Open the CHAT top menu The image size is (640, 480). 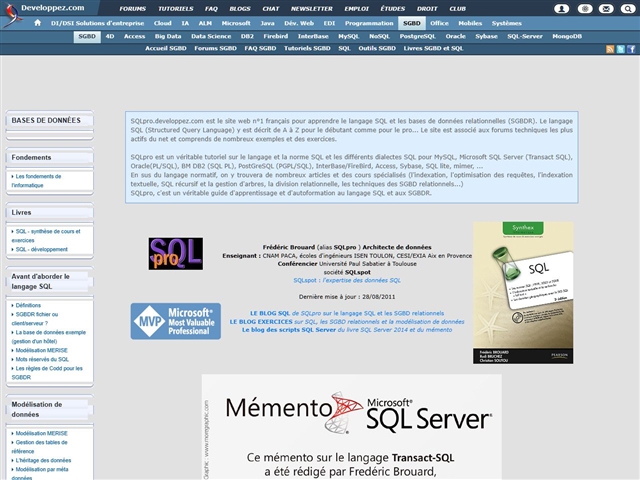[271, 9]
